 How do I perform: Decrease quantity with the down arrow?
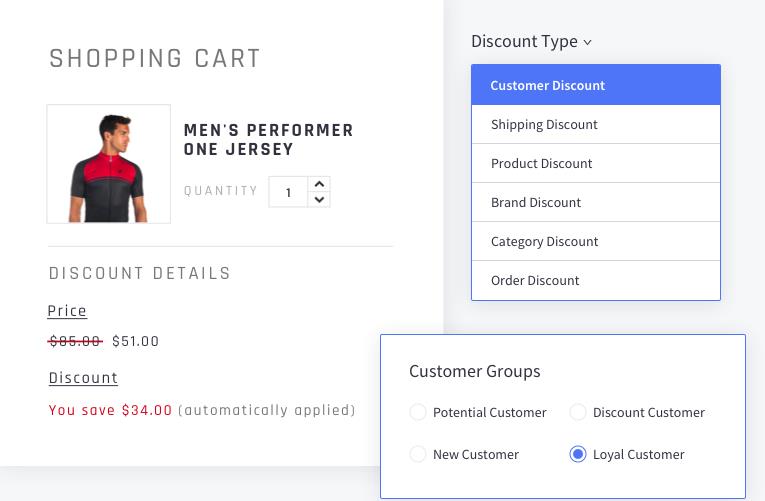click(x=319, y=199)
